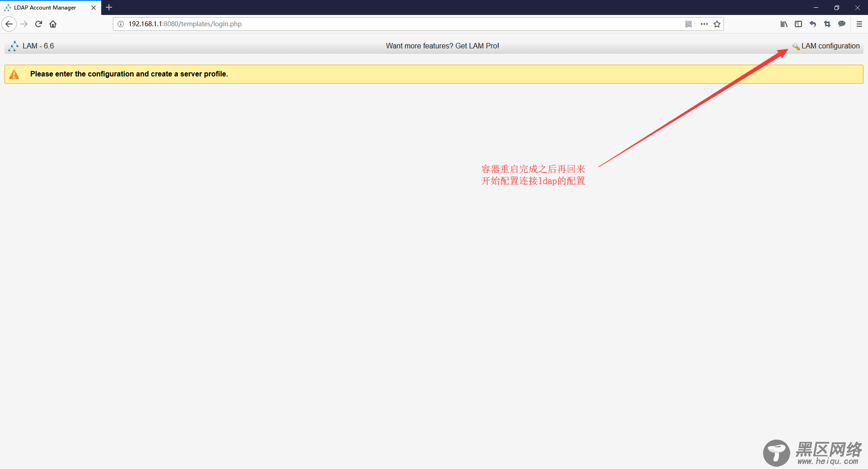Click the LAM - 6.6 version text
Viewport: 868px width, 469px height.
point(38,46)
